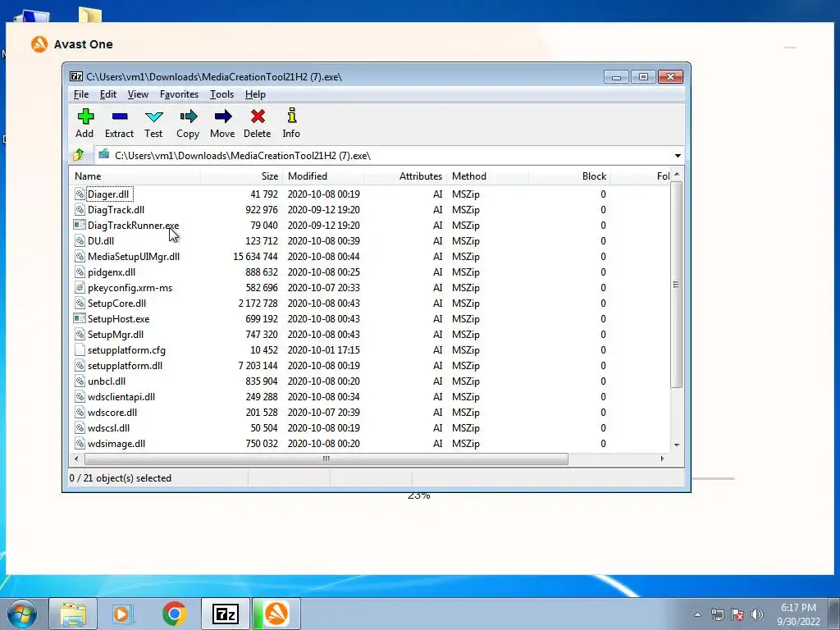
Task: Open the Favorites menu
Action: click(x=179, y=94)
